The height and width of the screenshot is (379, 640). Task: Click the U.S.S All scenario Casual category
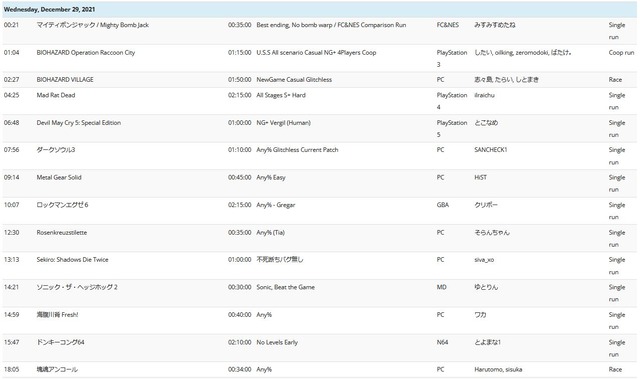[x=316, y=53]
